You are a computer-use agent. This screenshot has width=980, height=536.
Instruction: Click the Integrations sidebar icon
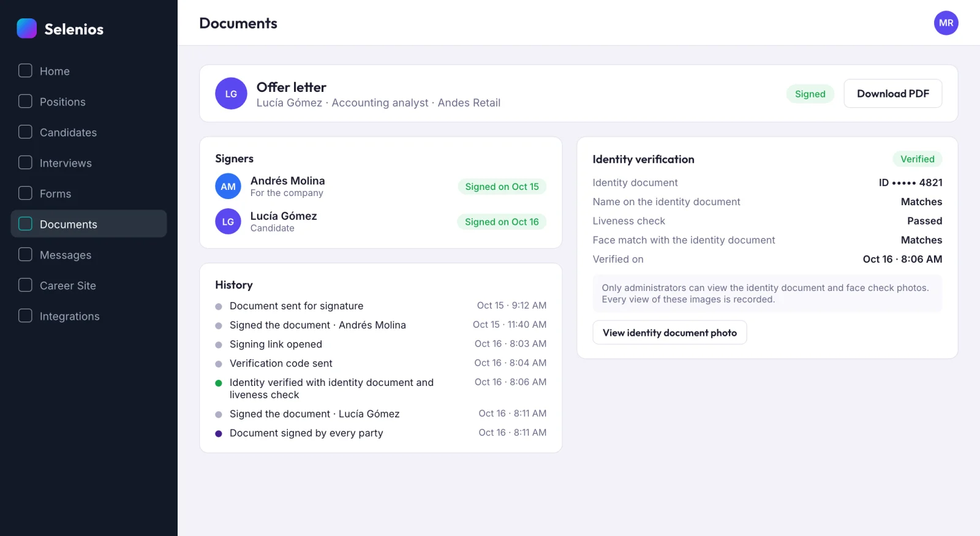point(25,315)
